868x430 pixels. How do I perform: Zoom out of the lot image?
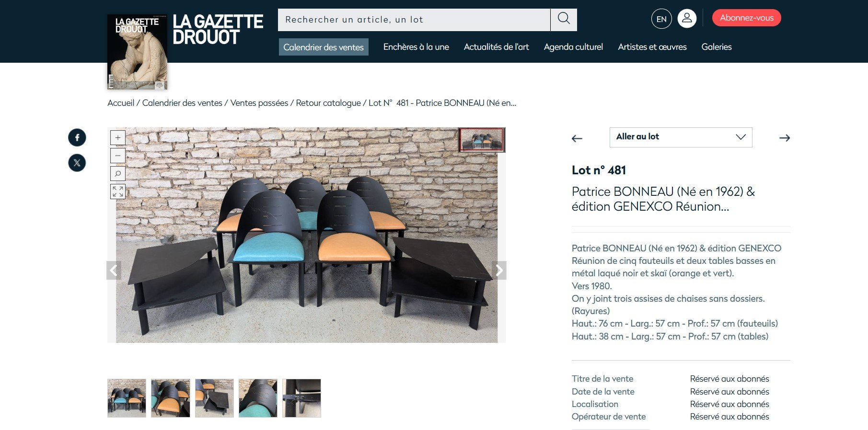118,156
